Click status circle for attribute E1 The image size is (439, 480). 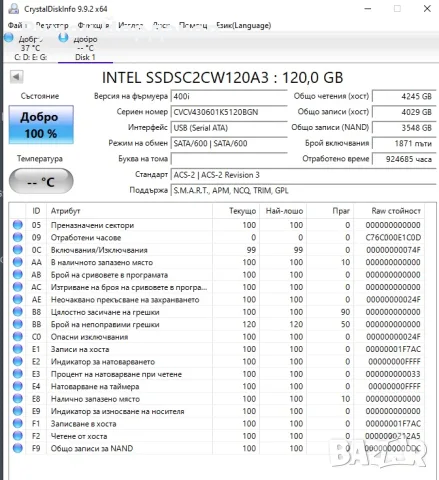click(18, 349)
